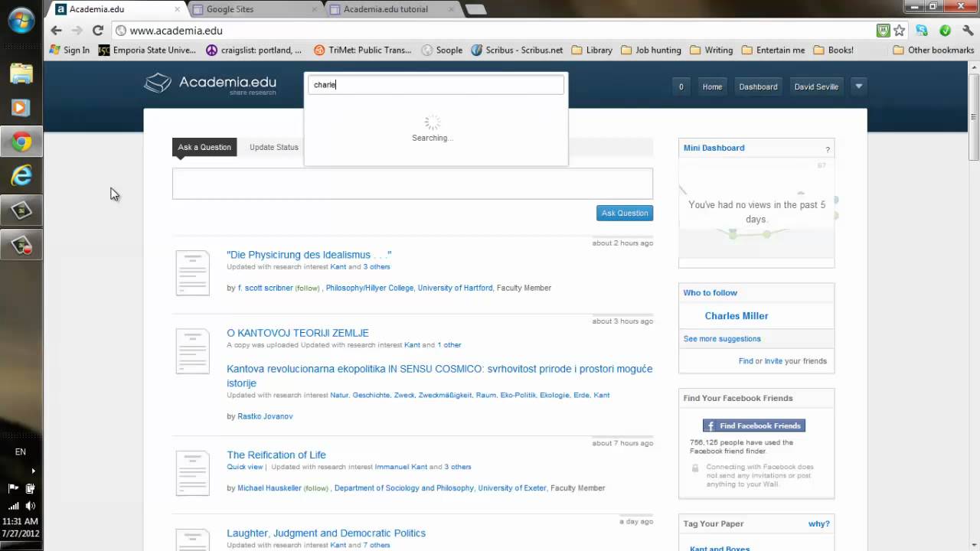Open the Dashboard header item

[x=758, y=86]
